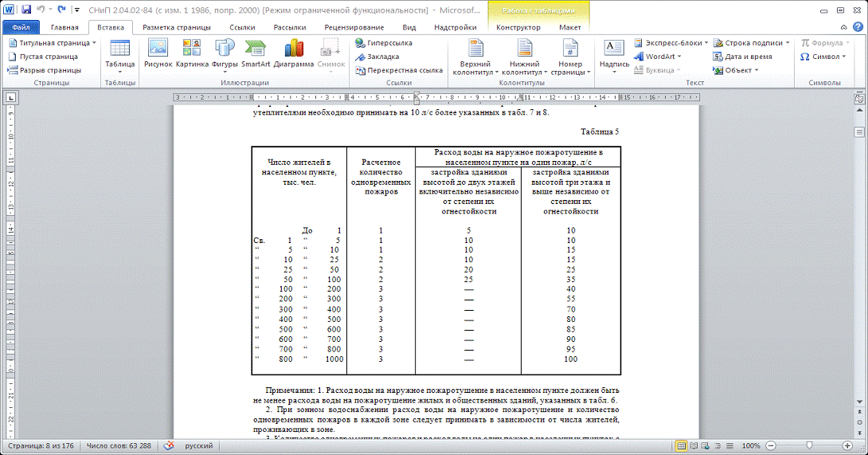Click the SmartArt graphic icon

click(256, 53)
